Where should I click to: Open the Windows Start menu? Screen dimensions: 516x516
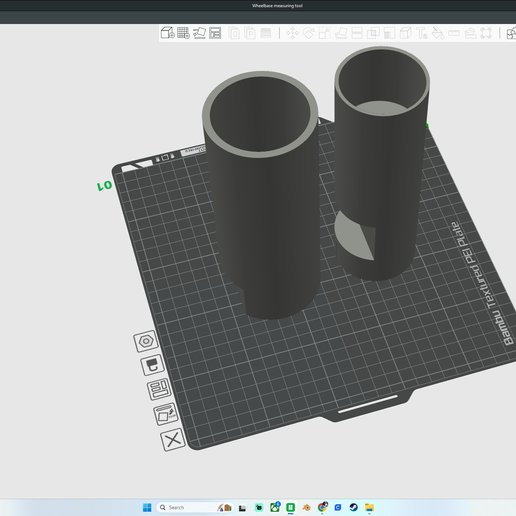pyautogui.click(x=147, y=507)
